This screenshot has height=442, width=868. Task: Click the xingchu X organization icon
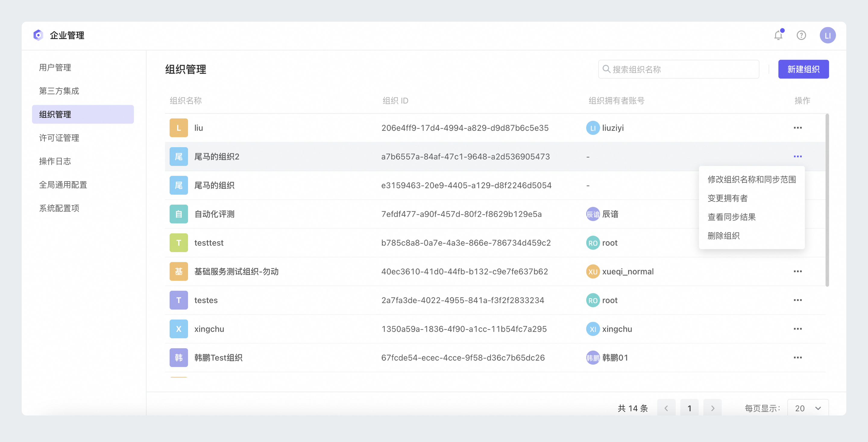(x=179, y=329)
